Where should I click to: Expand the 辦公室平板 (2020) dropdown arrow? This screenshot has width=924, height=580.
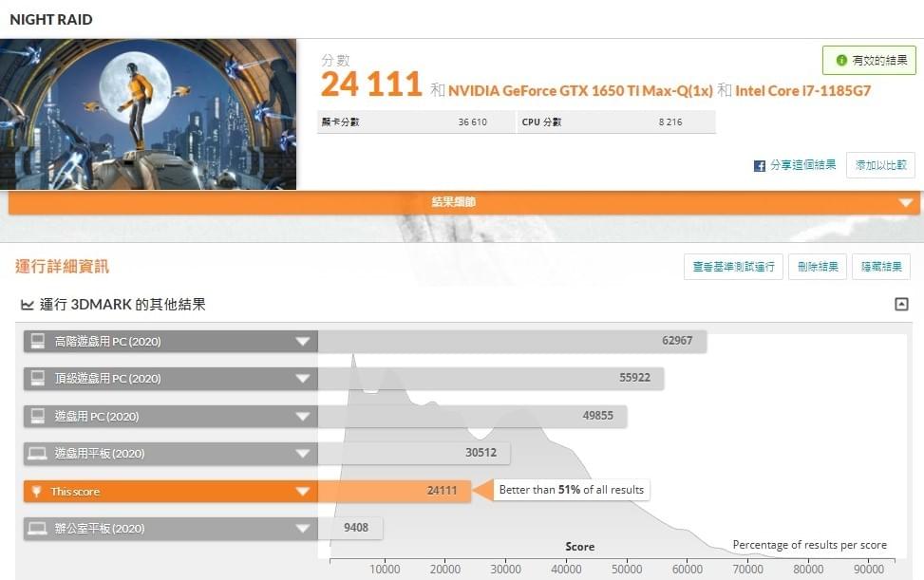302,529
